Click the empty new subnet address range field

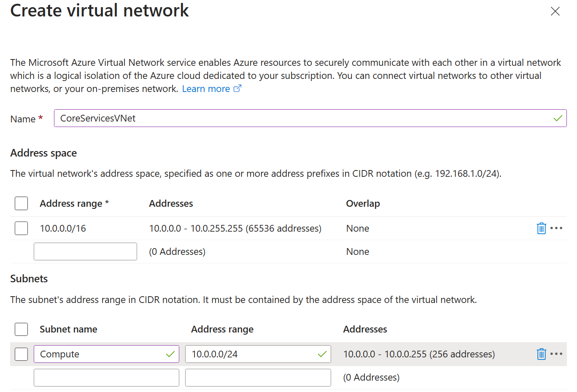click(258, 378)
